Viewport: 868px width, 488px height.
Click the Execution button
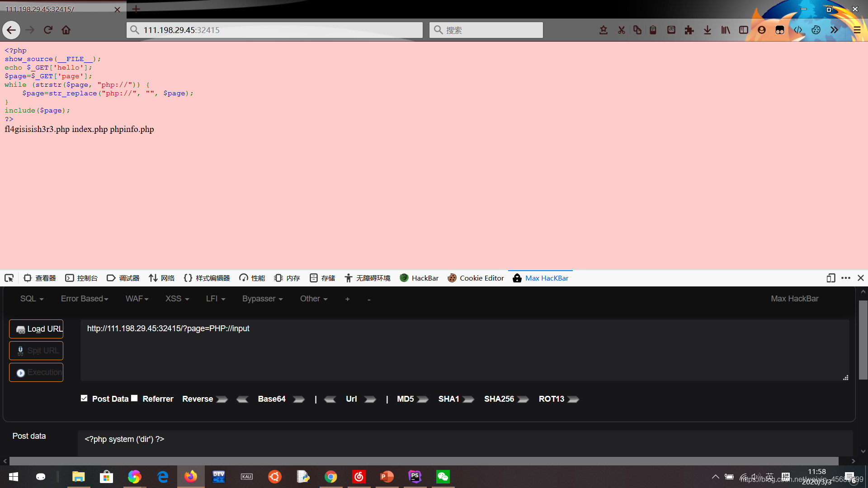coord(36,372)
